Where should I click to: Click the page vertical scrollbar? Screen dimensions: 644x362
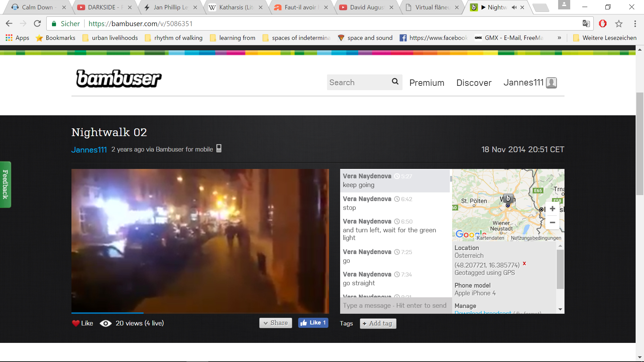tap(640, 143)
